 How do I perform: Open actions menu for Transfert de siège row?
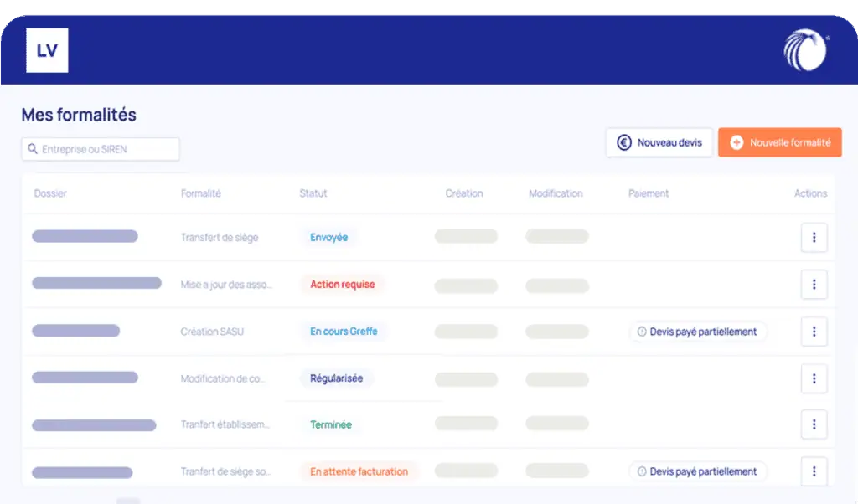[x=814, y=238]
